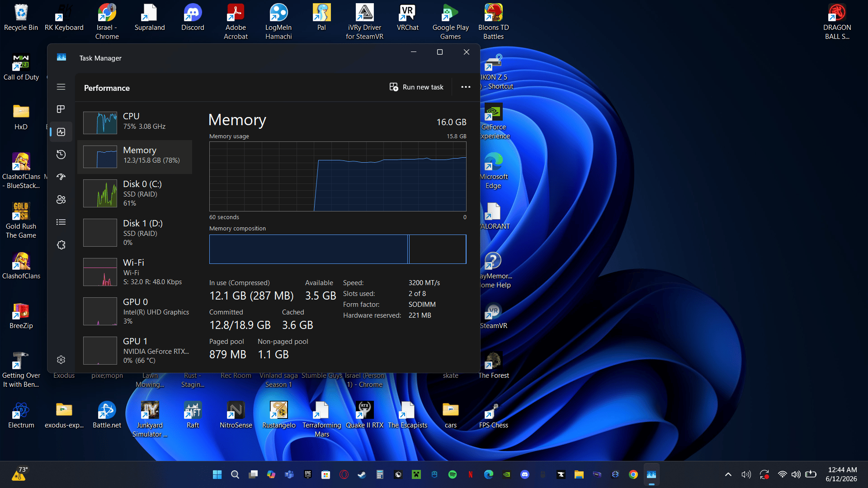Open The Forest desktop shortcut
868x488 pixels.
(x=493, y=366)
